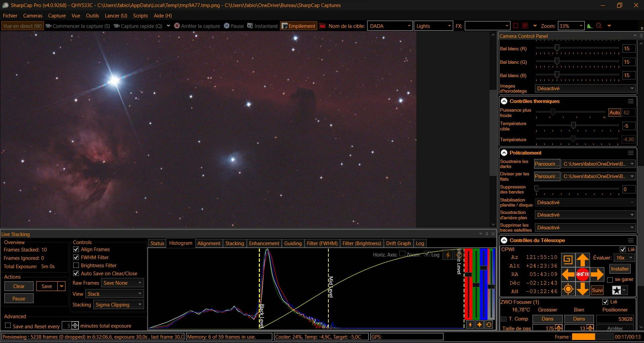The width and height of the screenshot is (644, 343).
Task: Enable the histogram Zoom axis checkbox
Action: 402,254
